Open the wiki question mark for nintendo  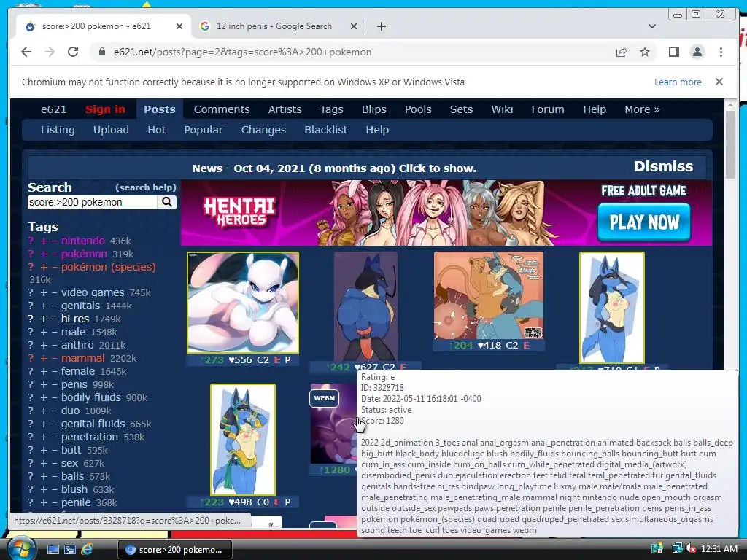point(31,241)
